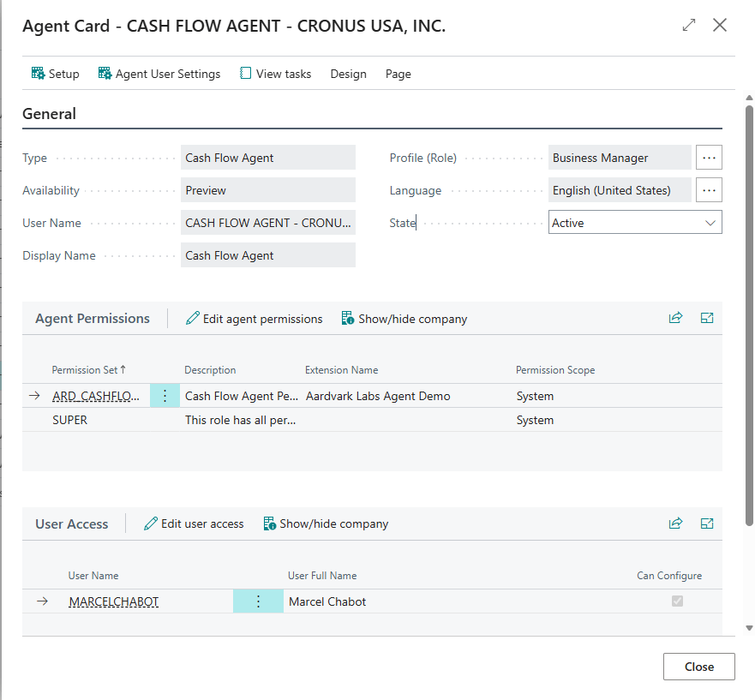Share the Agent Permissions list
This screenshot has height=700, width=755.
pyautogui.click(x=675, y=318)
